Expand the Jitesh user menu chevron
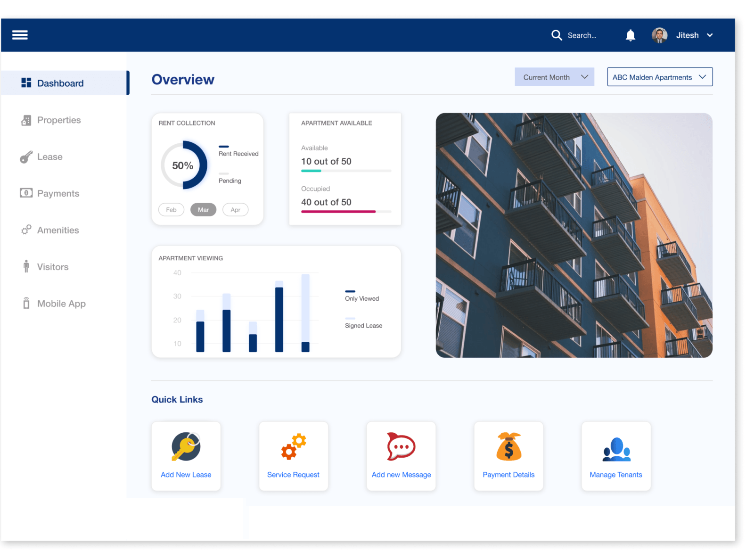This screenshot has width=754, height=560. tap(710, 35)
